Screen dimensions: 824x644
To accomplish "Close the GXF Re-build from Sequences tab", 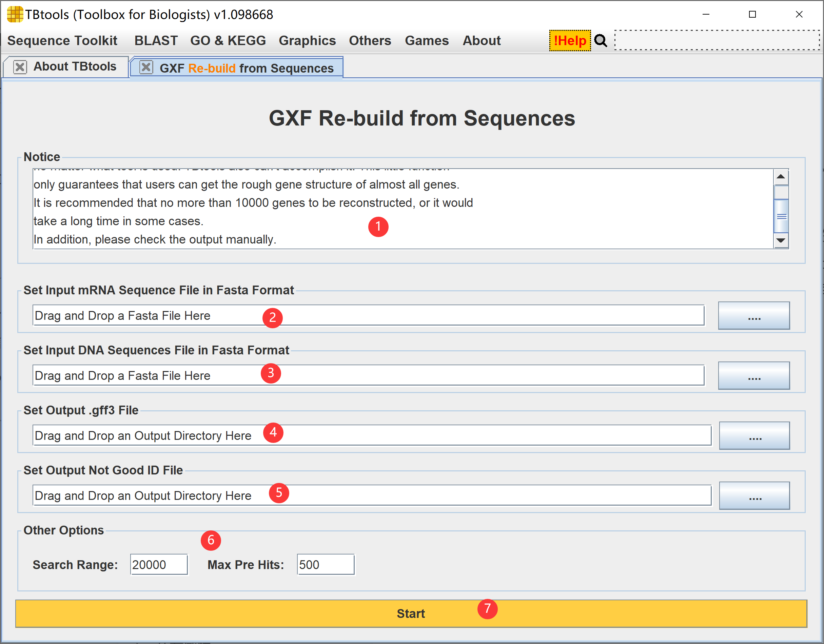I will coord(146,67).
